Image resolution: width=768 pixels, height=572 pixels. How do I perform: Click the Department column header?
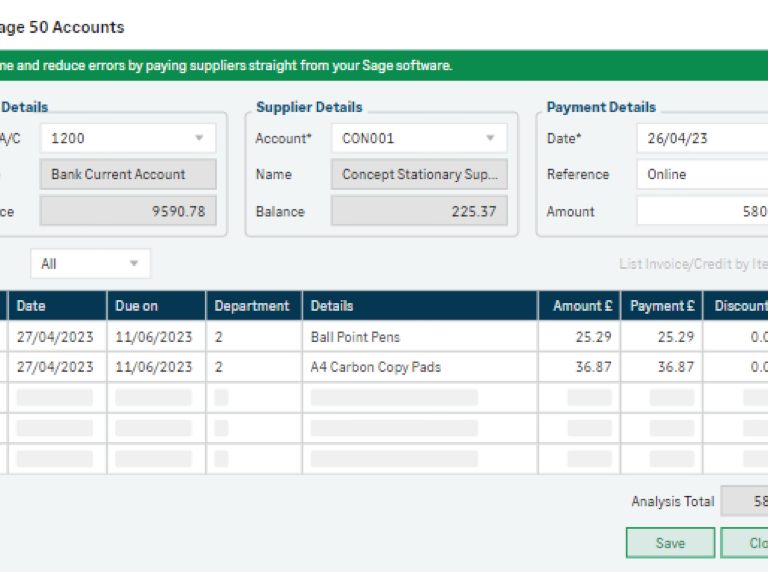pyautogui.click(x=254, y=306)
